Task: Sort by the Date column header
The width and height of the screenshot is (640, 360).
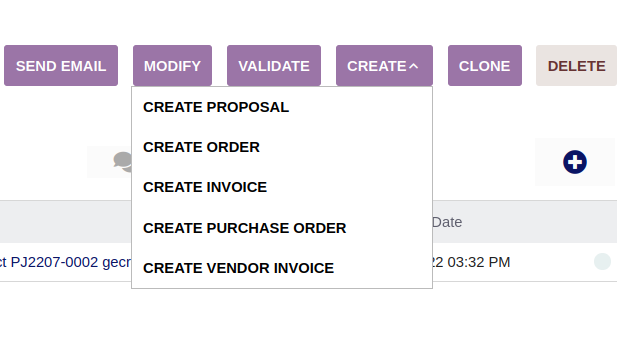Action: click(447, 222)
